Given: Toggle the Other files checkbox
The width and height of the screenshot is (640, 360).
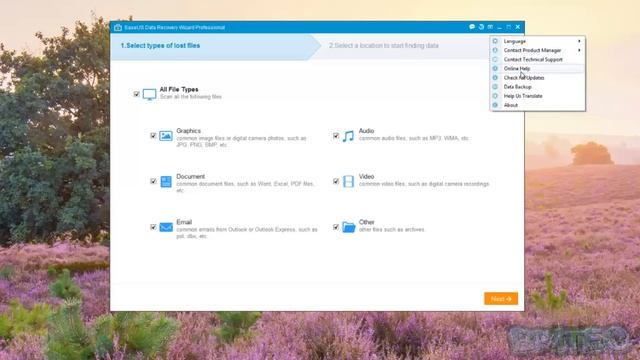Looking at the screenshot, I should pyautogui.click(x=336, y=227).
